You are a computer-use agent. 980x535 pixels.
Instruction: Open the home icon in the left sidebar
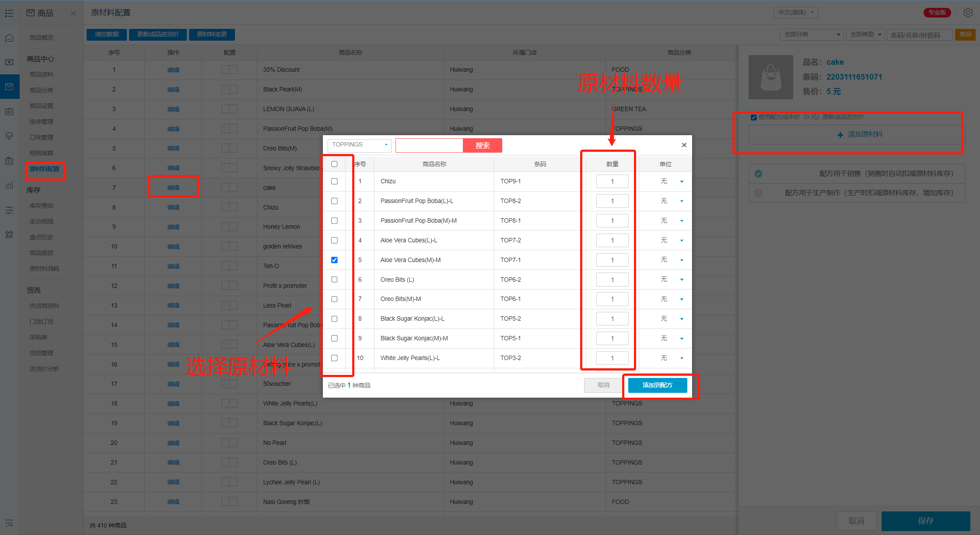[x=9, y=38]
